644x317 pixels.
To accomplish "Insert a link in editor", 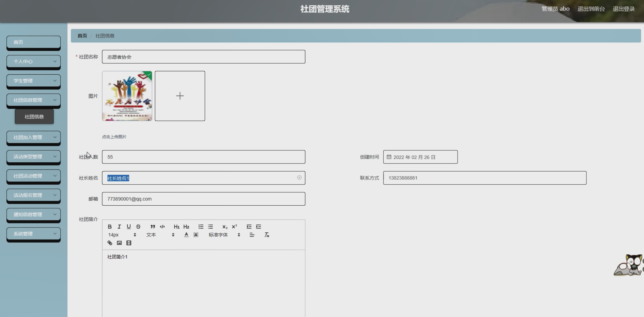I will tap(110, 243).
